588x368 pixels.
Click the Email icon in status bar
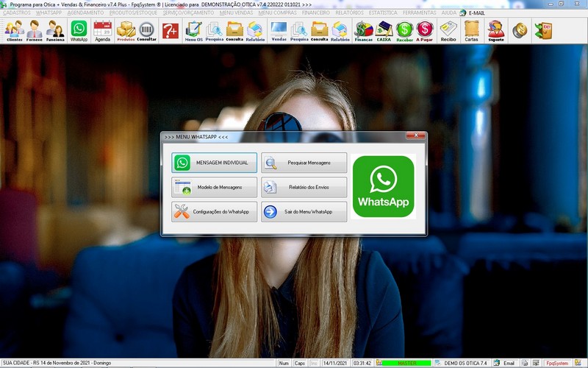click(x=504, y=363)
